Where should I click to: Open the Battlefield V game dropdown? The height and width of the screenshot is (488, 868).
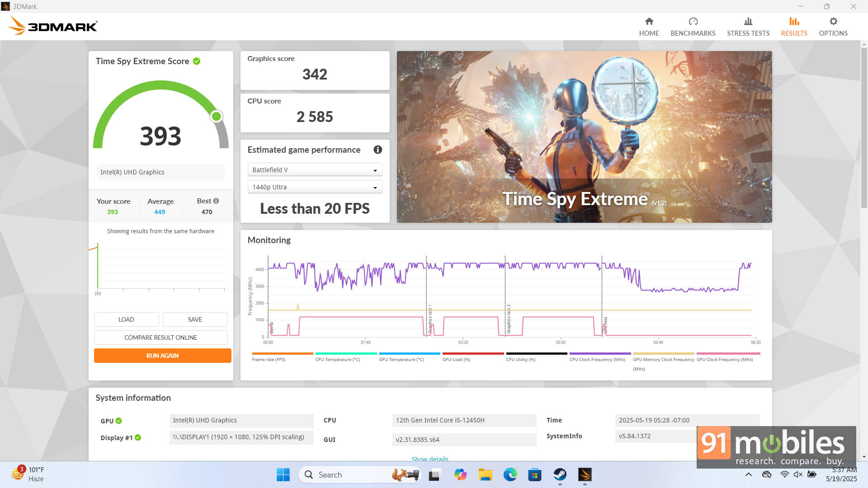click(315, 170)
